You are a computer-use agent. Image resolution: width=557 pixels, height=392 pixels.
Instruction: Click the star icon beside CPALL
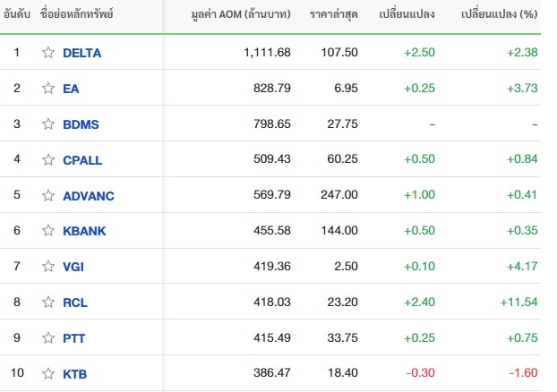tap(48, 160)
